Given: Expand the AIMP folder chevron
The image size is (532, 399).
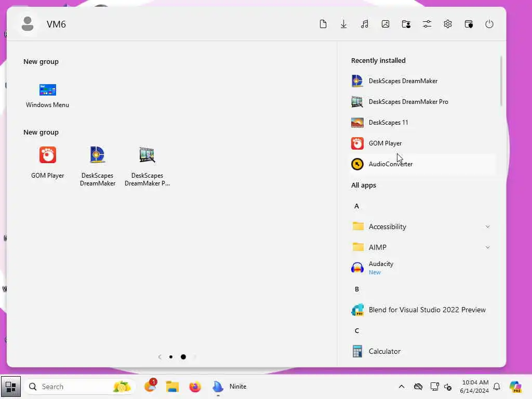Looking at the screenshot, I should (487, 247).
